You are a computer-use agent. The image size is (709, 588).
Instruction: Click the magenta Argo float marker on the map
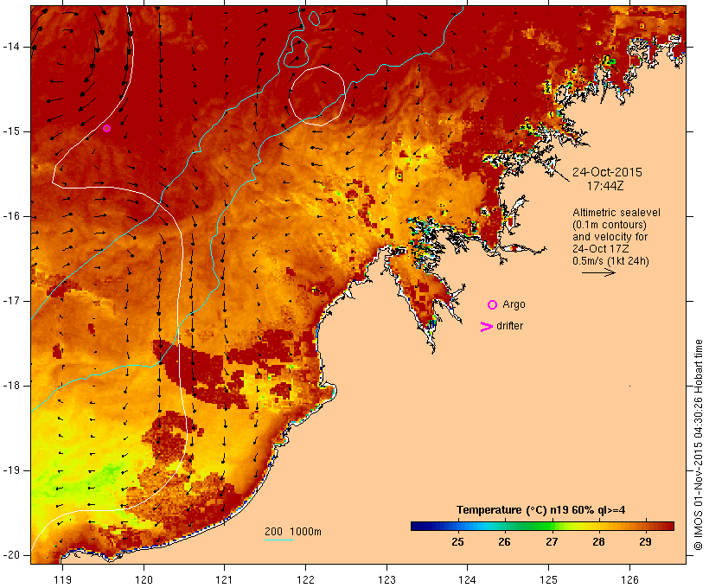[106, 129]
